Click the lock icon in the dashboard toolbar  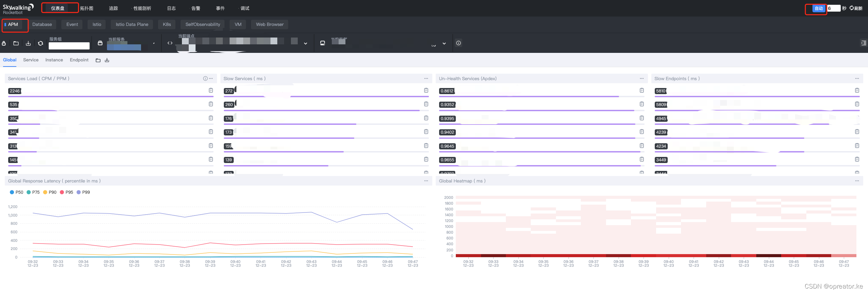[4, 43]
